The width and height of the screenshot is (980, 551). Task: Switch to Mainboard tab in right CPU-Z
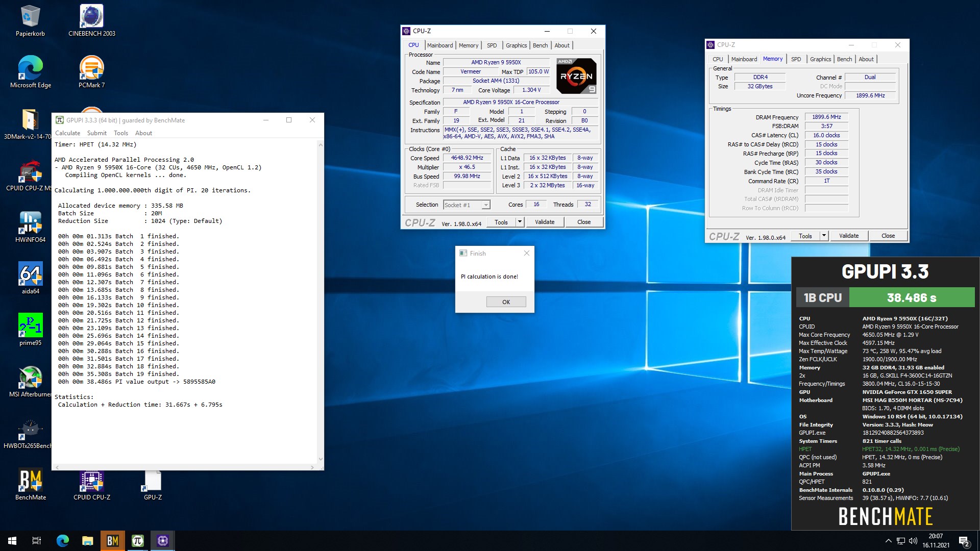point(744,59)
